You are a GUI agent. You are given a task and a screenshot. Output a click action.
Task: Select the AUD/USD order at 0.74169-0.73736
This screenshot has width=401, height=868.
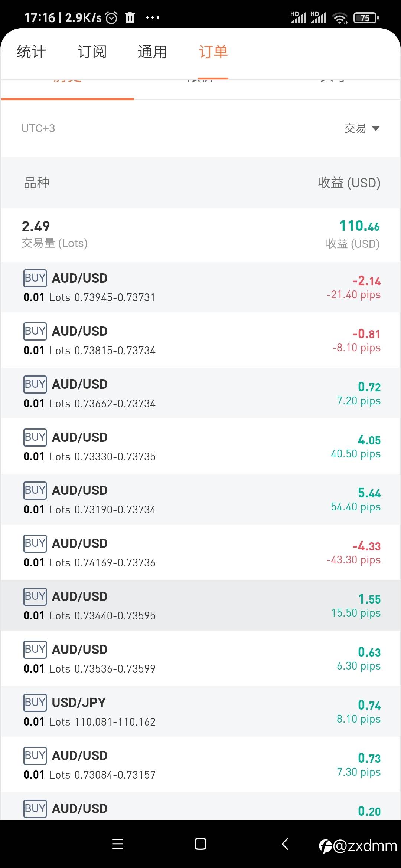200,552
